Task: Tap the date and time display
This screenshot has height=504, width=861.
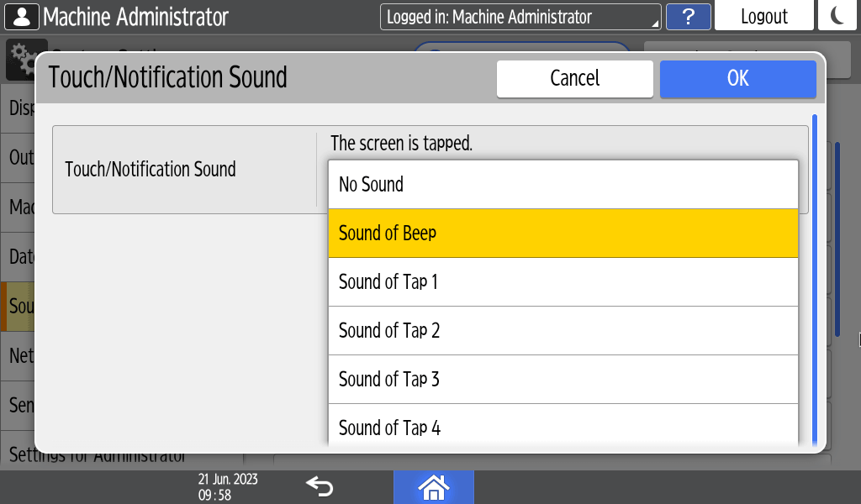Action: point(228,487)
